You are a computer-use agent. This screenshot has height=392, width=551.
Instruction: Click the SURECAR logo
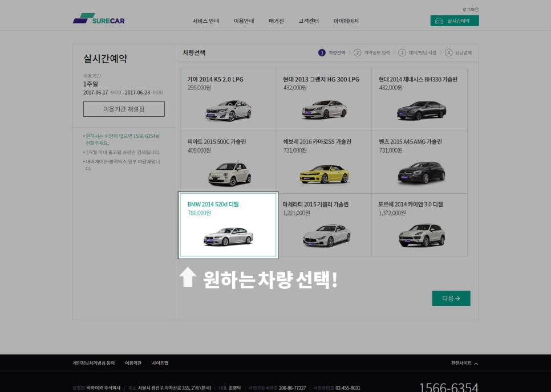coord(99,19)
